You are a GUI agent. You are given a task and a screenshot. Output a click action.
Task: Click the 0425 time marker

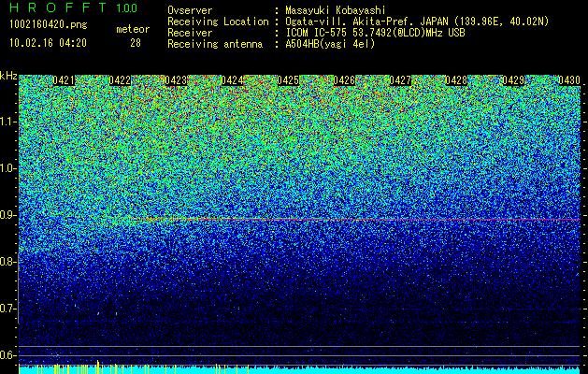coord(288,80)
